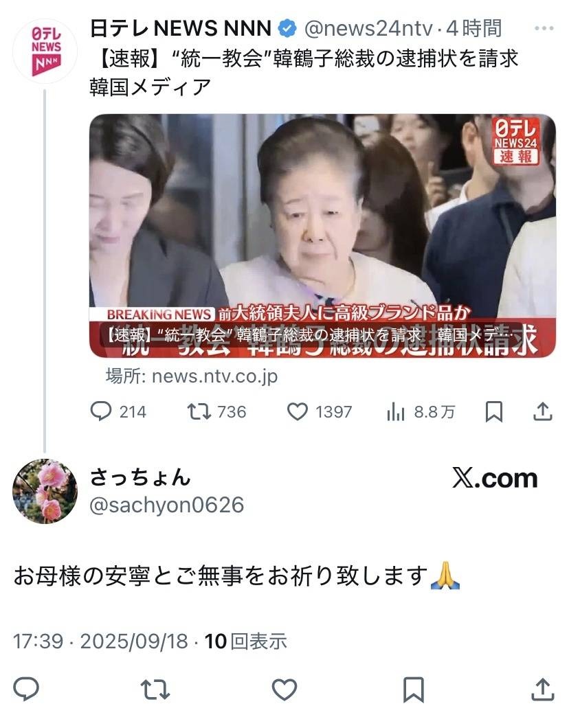The width and height of the screenshot is (569, 728).
Task: Open the @sachyon0626 handle
Action: 166,505
